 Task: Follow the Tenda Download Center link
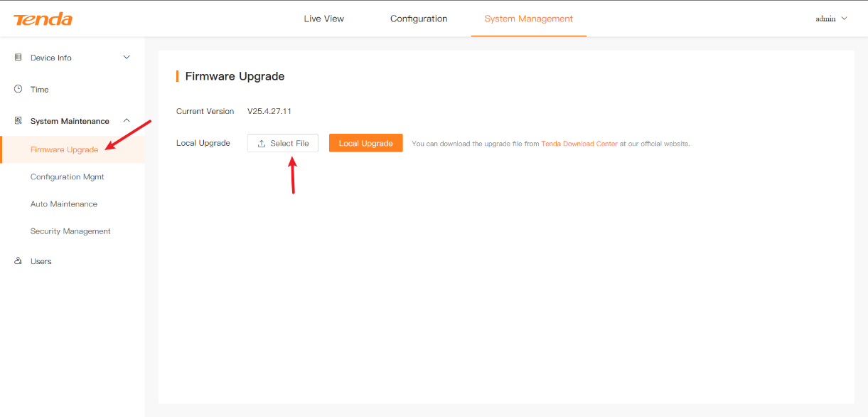click(x=579, y=144)
